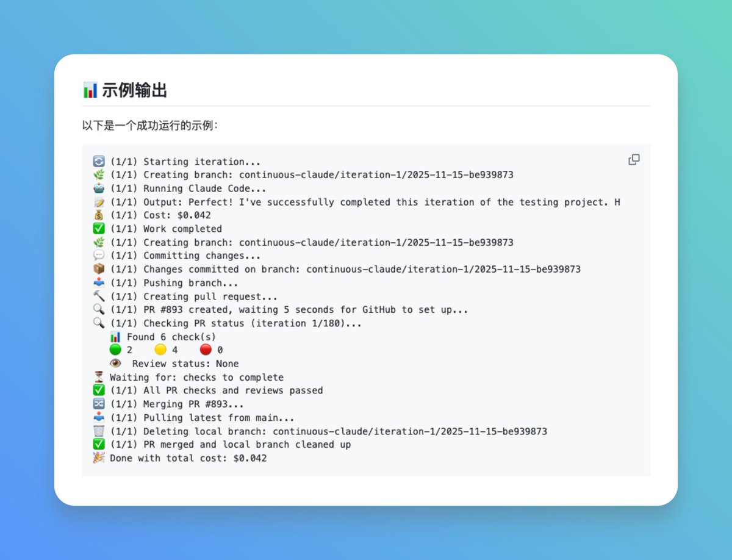This screenshot has height=560, width=732.
Task: Click the green checkmark beside Work completed
Action: (x=99, y=229)
